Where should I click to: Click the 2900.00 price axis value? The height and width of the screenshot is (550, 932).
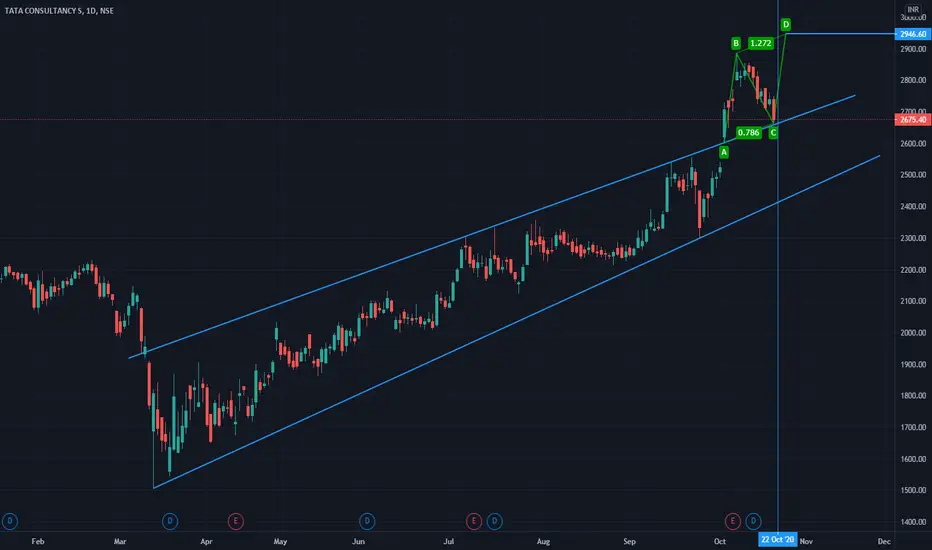coord(914,49)
